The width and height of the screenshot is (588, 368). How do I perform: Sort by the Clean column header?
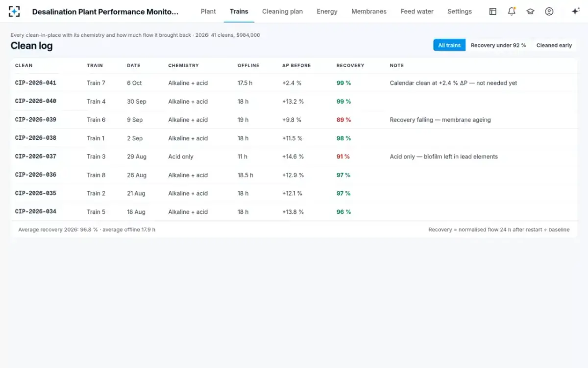click(24, 65)
